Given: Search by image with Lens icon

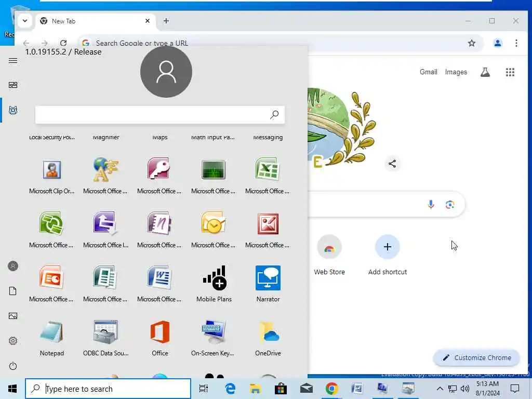Looking at the screenshot, I should [x=450, y=204].
